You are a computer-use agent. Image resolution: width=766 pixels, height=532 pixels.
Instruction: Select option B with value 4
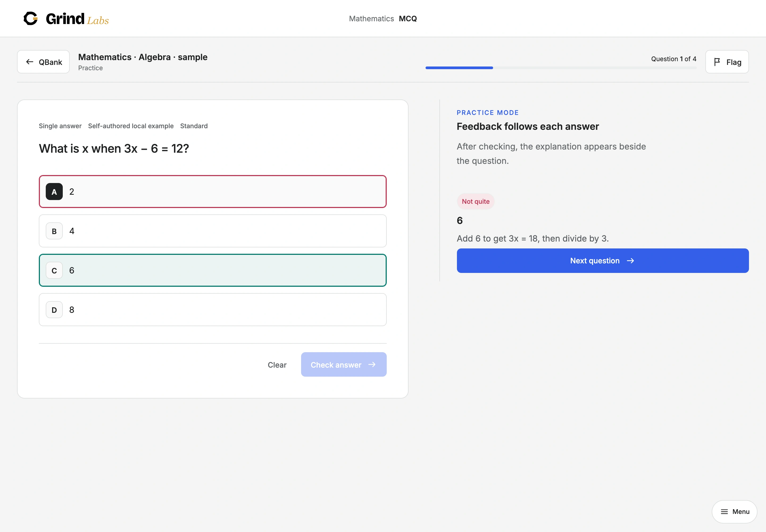(x=213, y=231)
